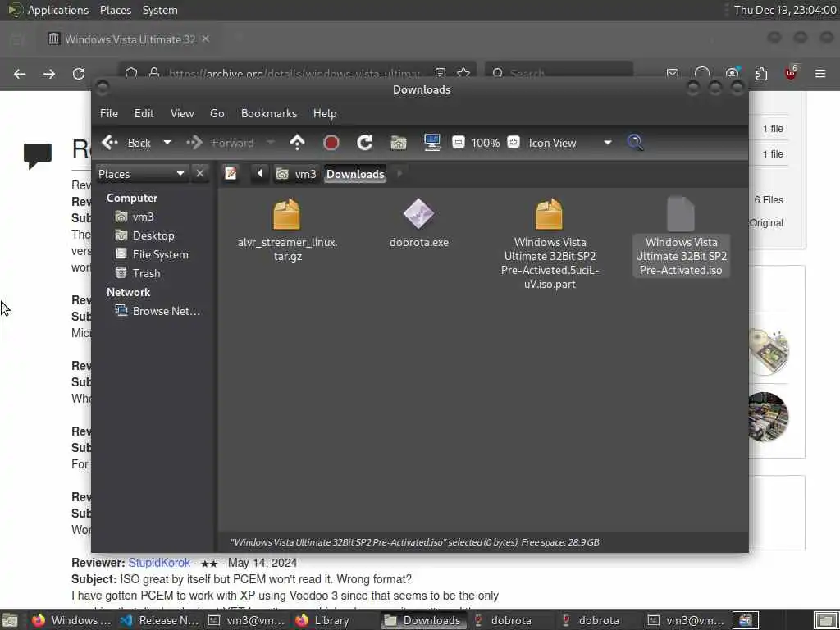Image resolution: width=840 pixels, height=630 pixels.
Task: Open browser hamburger menu
Action: point(820,73)
